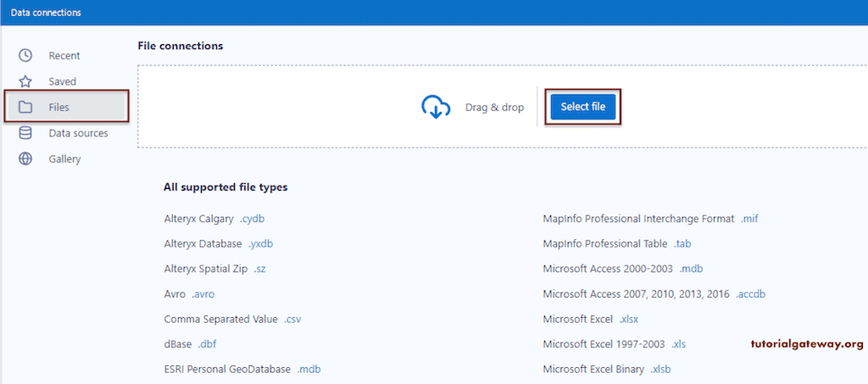This screenshot has width=868, height=384.
Task: Click the File connections heading
Action: 181,46
